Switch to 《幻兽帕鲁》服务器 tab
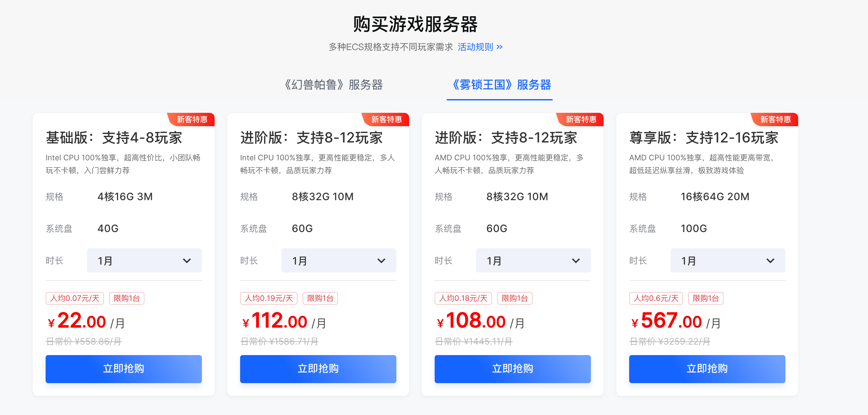The width and height of the screenshot is (868, 415). 333,85
